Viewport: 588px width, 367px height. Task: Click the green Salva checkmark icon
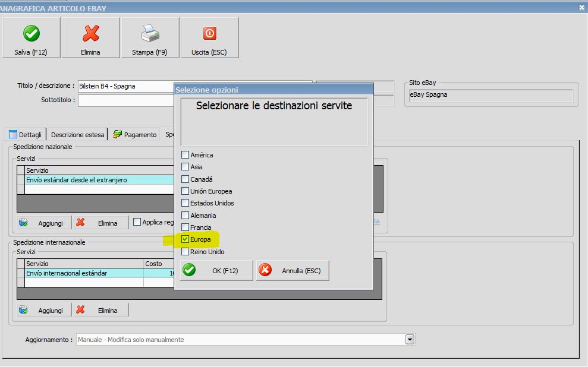(32, 33)
